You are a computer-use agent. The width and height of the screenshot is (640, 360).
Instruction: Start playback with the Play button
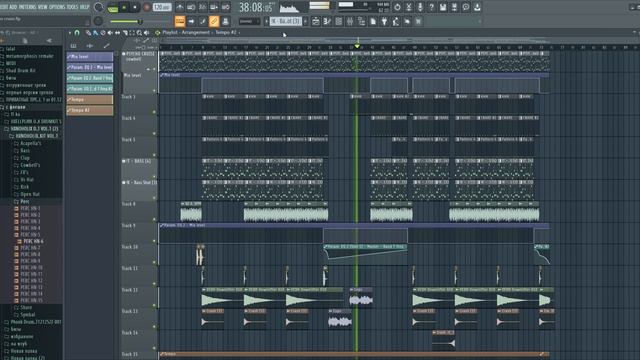(124, 7)
